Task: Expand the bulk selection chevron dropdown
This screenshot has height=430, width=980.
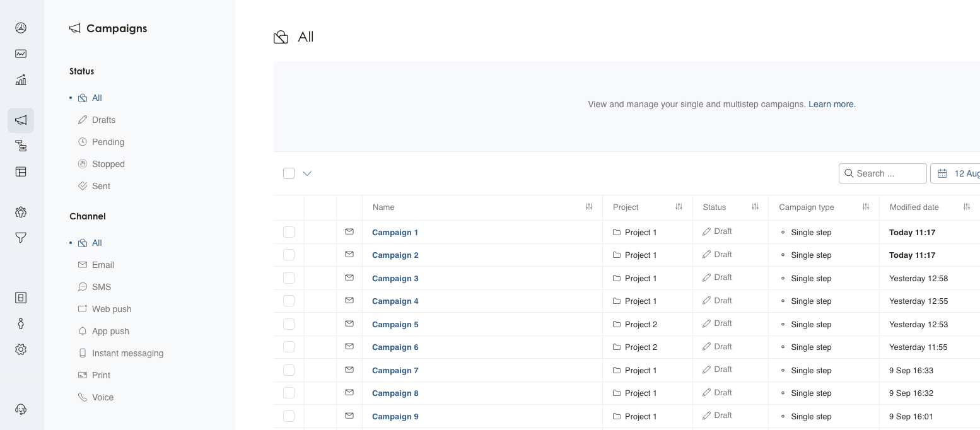Action: tap(307, 173)
